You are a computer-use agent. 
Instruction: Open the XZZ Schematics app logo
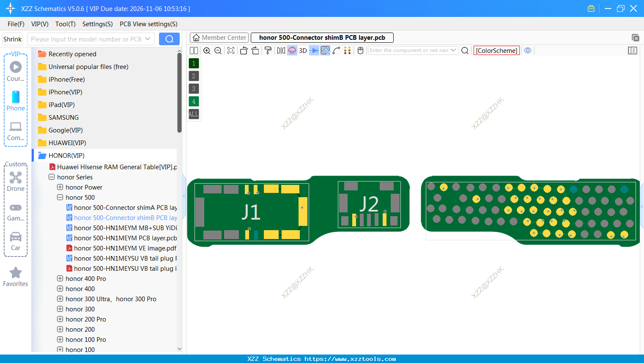click(x=10, y=8)
